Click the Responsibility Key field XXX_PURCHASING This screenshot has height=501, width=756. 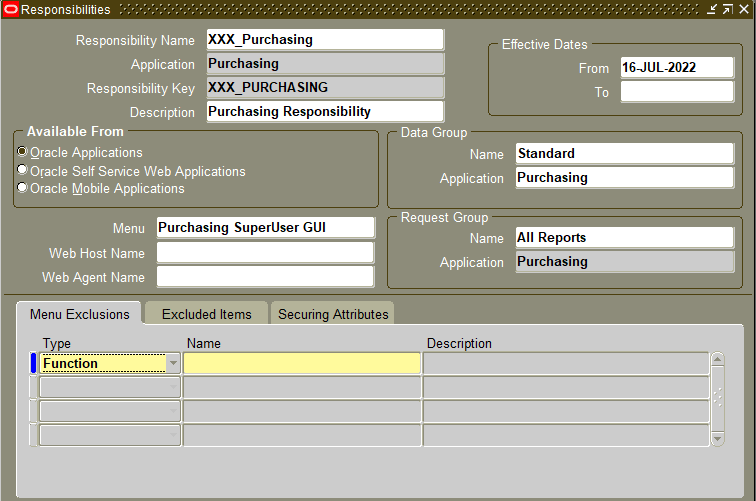(325, 87)
